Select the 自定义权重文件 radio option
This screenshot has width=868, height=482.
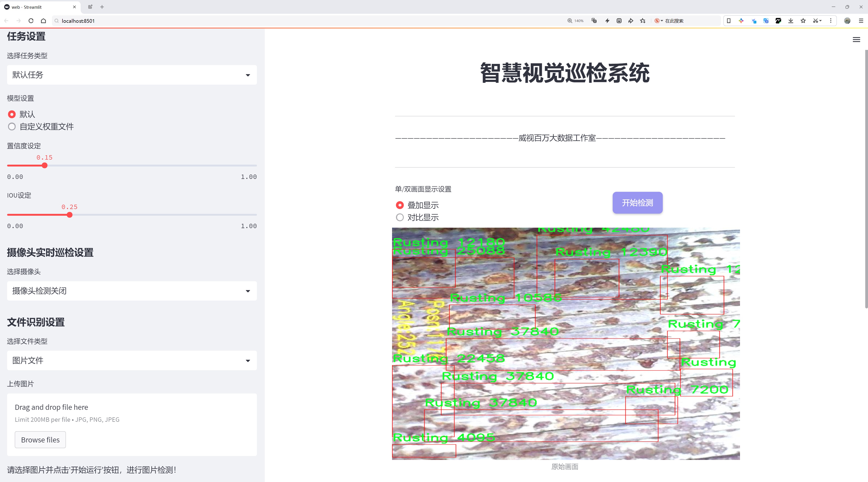pos(12,127)
